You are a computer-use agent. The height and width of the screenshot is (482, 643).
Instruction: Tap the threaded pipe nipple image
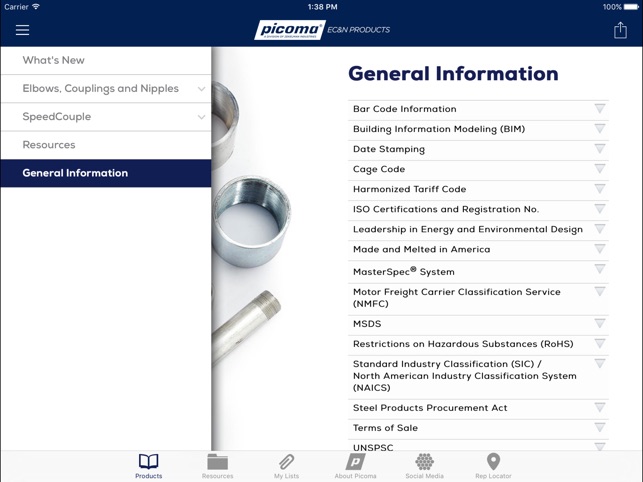245,327
